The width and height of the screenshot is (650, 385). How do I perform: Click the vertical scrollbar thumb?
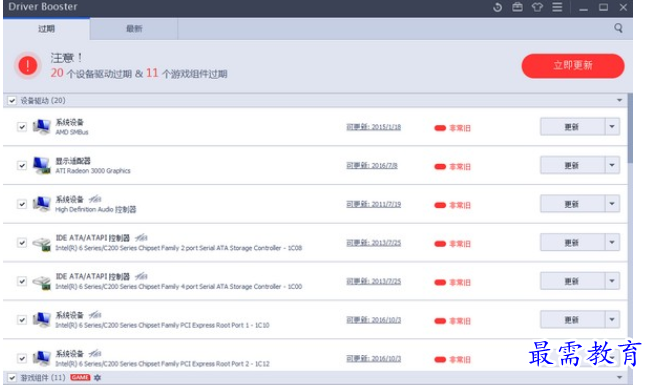tap(630, 128)
